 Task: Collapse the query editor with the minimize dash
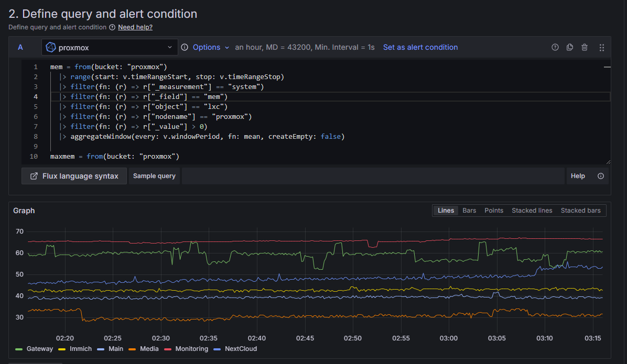coord(607,67)
